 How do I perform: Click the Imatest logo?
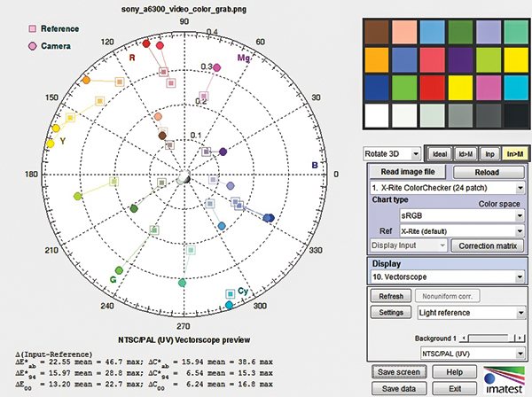pos(504,380)
